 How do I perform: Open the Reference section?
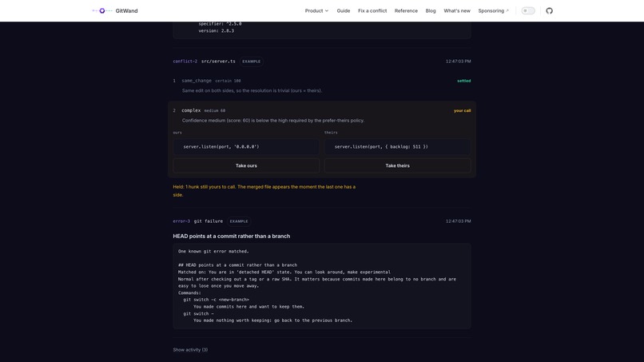406,10
